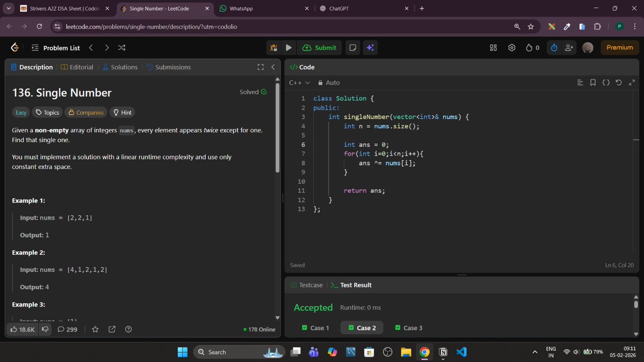The image size is (644, 362).
Task: Reset code to default icon
Action: pyautogui.click(x=619, y=83)
